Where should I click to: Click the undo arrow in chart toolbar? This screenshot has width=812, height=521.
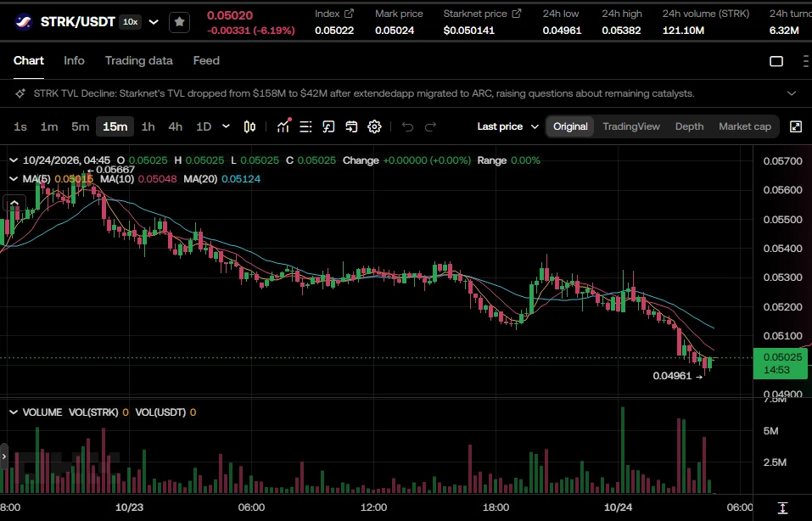[407, 126]
